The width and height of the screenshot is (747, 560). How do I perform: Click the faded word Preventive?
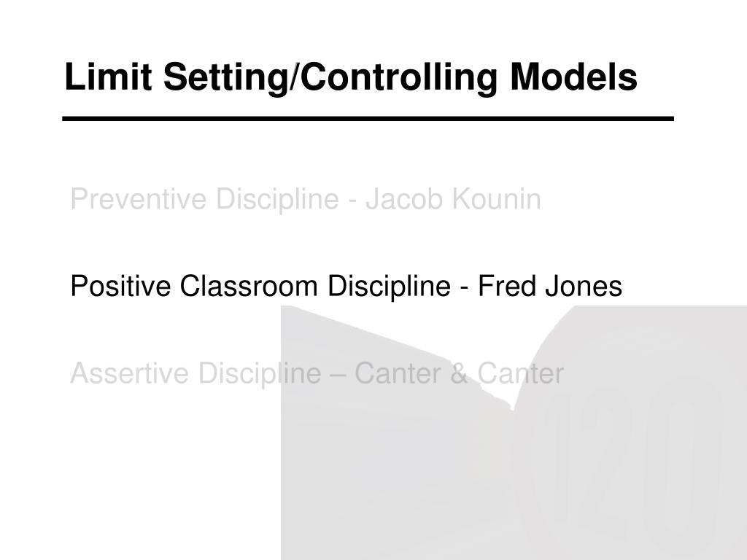(139, 199)
